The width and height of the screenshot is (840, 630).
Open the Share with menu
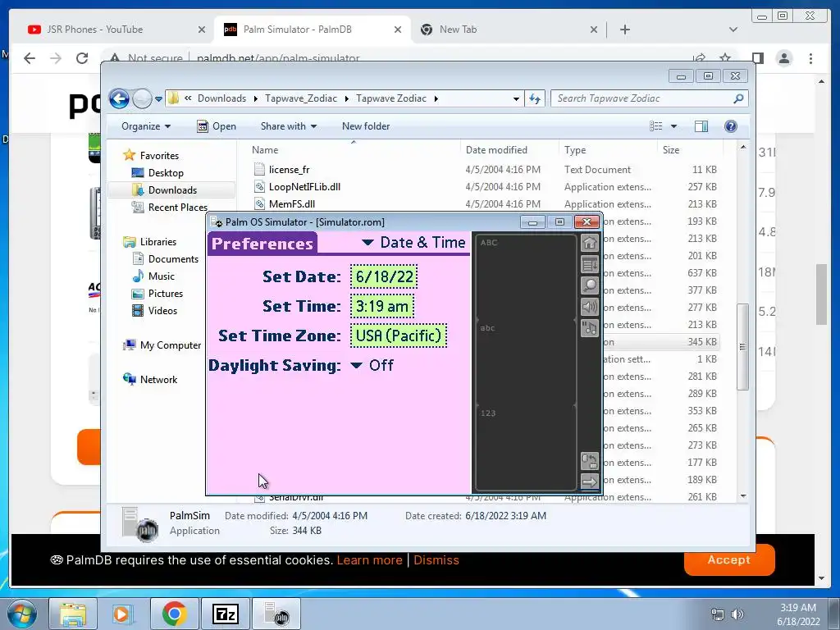coord(288,126)
